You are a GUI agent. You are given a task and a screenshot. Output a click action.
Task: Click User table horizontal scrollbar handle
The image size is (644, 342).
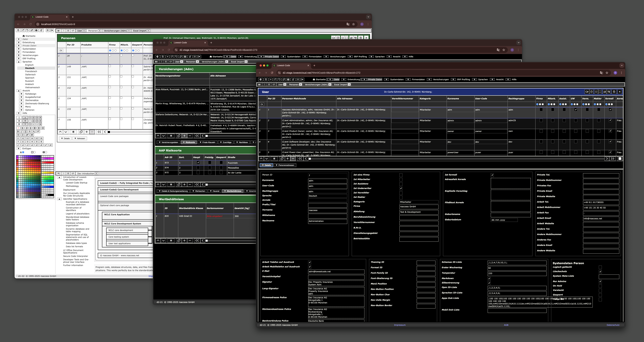pos(310,159)
